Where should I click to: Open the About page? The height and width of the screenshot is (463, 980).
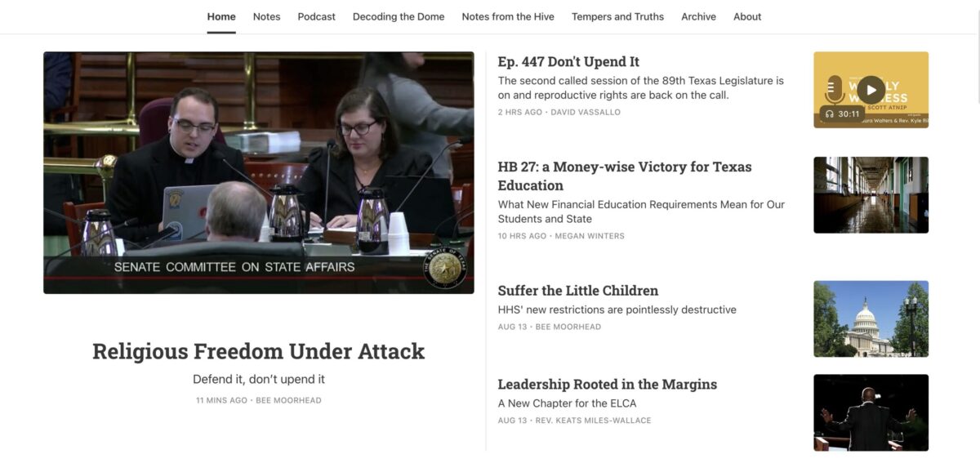(747, 16)
